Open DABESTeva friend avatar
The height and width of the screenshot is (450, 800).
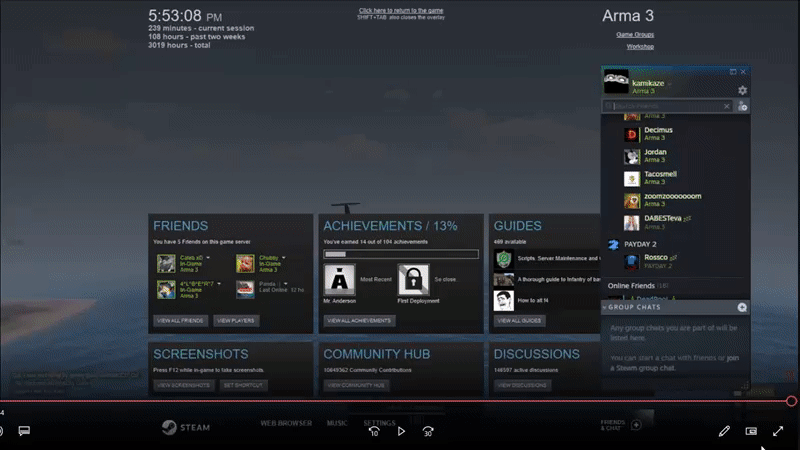[x=632, y=222]
